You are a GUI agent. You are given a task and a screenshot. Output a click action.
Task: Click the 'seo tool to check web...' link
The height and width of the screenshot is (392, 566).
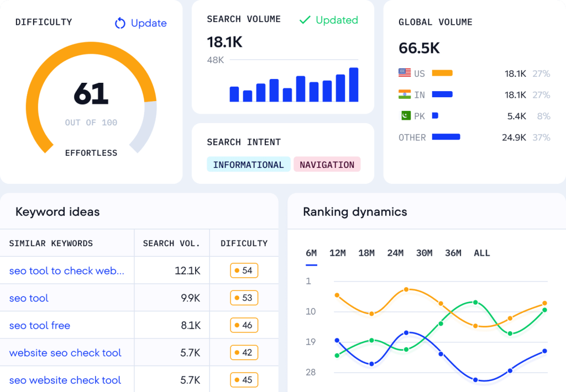coord(66,271)
